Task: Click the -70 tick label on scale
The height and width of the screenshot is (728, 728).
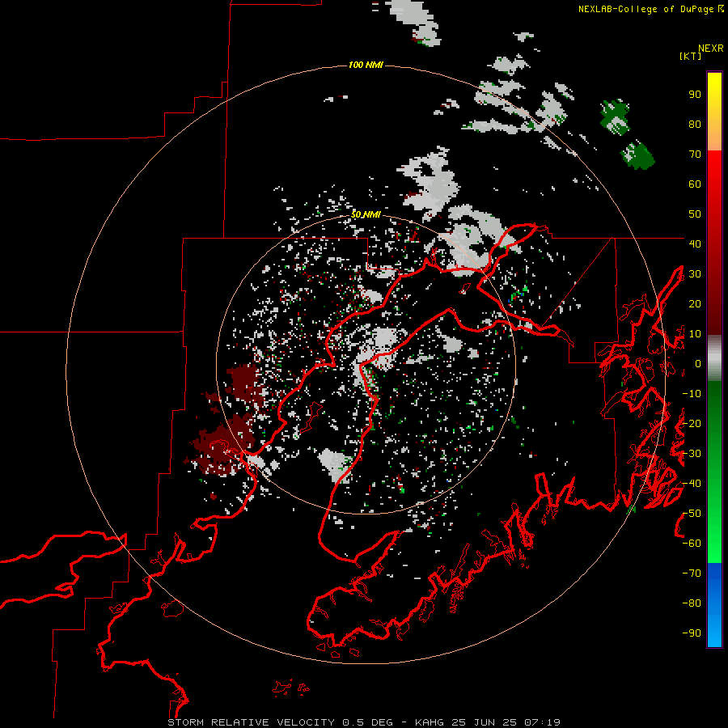Action: [x=692, y=573]
